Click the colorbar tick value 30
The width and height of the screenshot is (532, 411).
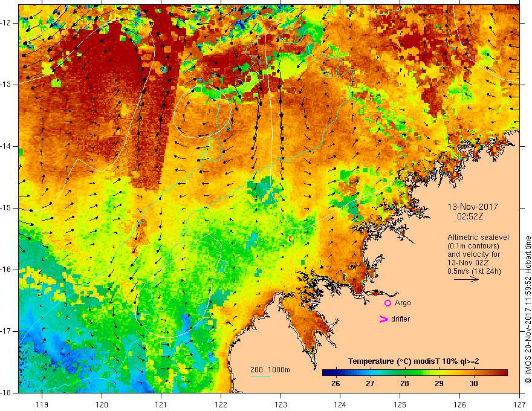(x=473, y=384)
